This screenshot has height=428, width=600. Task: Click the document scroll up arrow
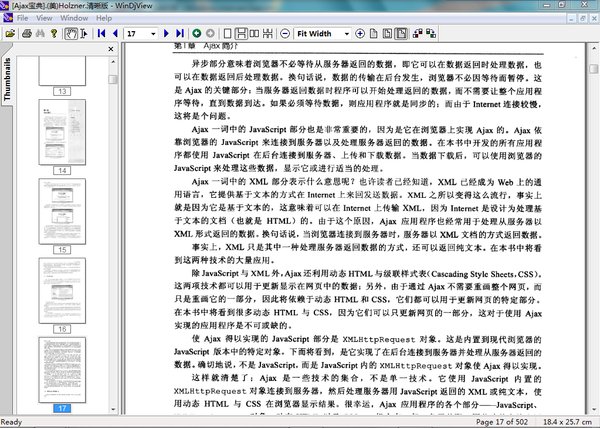pos(593,47)
